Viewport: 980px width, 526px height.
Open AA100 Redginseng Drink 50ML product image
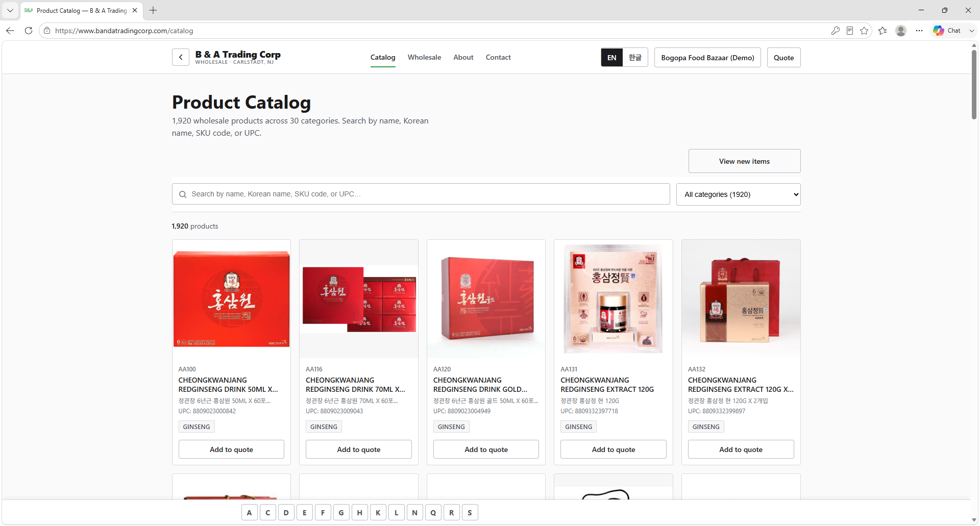(231, 299)
